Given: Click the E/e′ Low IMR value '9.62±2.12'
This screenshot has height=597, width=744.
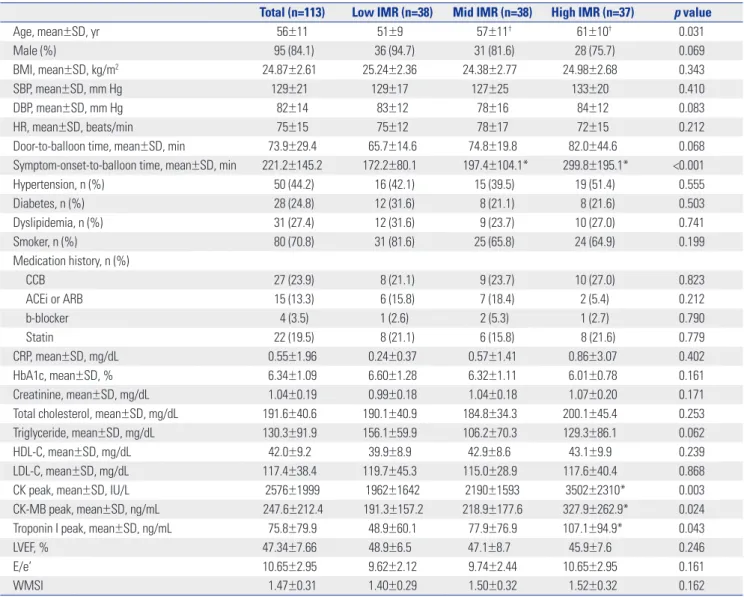Looking at the screenshot, I should click(392, 567).
